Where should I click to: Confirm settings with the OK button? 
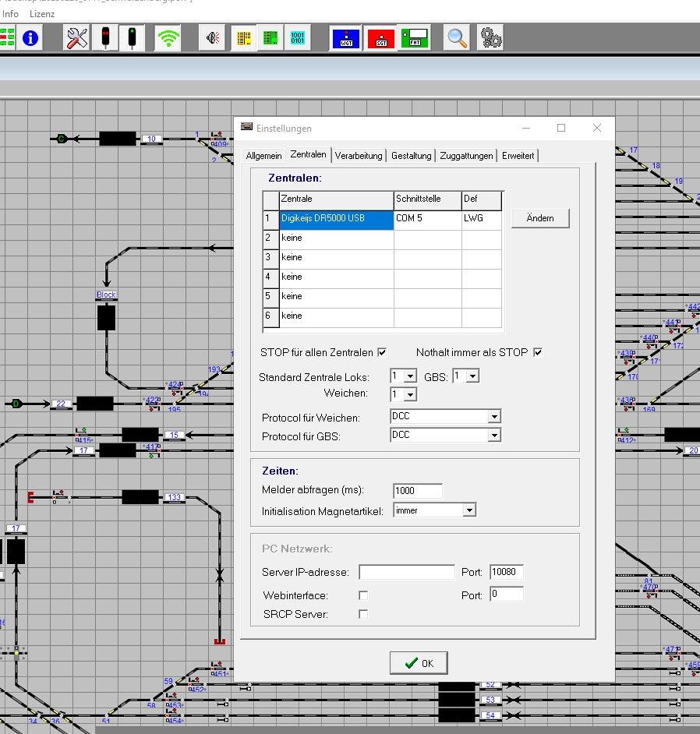(x=419, y=663)
